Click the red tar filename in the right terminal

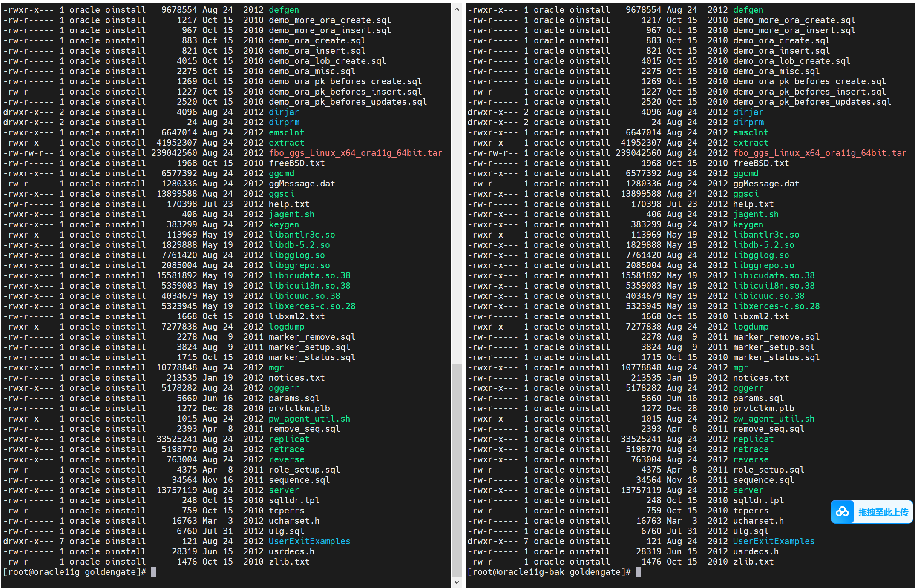pos(820,153)
